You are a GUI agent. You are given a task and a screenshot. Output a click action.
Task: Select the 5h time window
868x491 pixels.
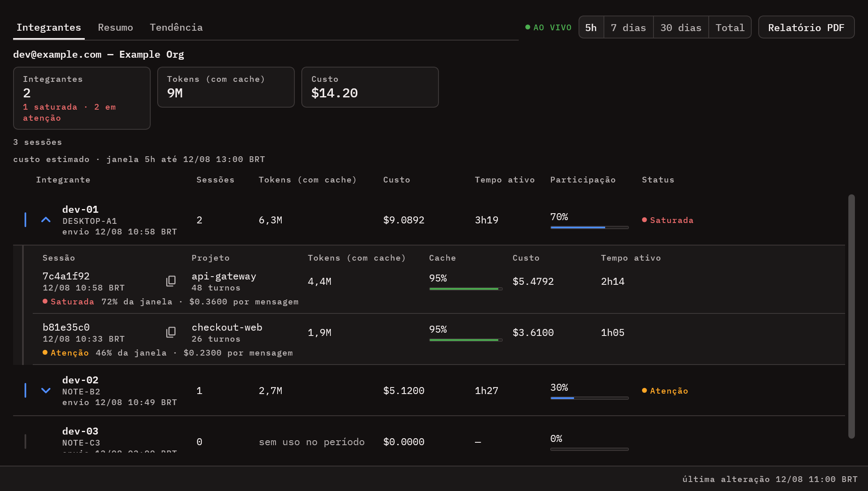click(591, 27)
